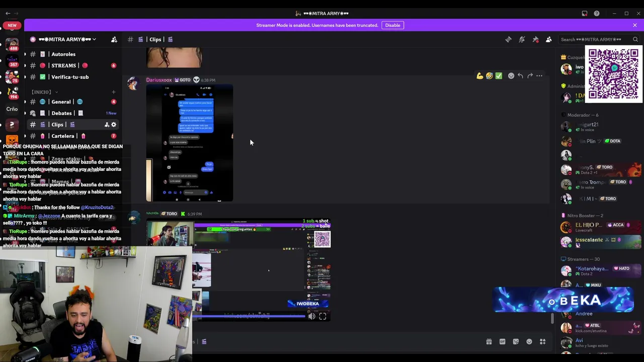Click Clips channel title in header

tap(155, 39)
